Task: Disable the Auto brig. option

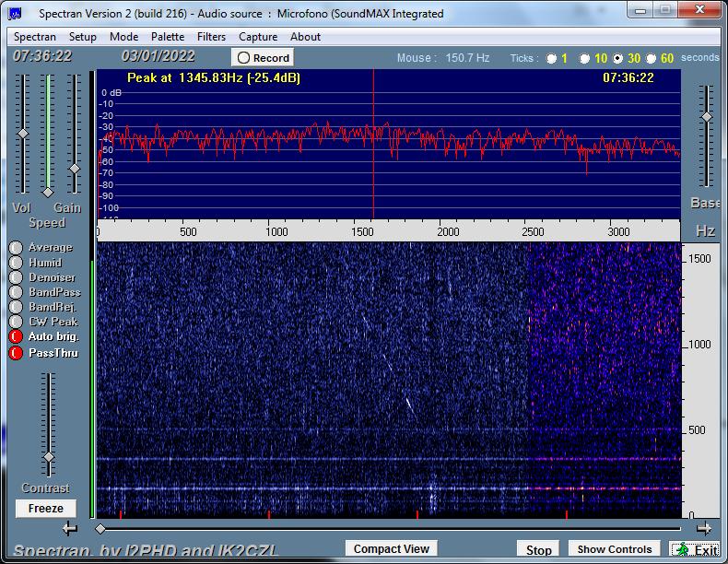Action: tap(16, 336)
